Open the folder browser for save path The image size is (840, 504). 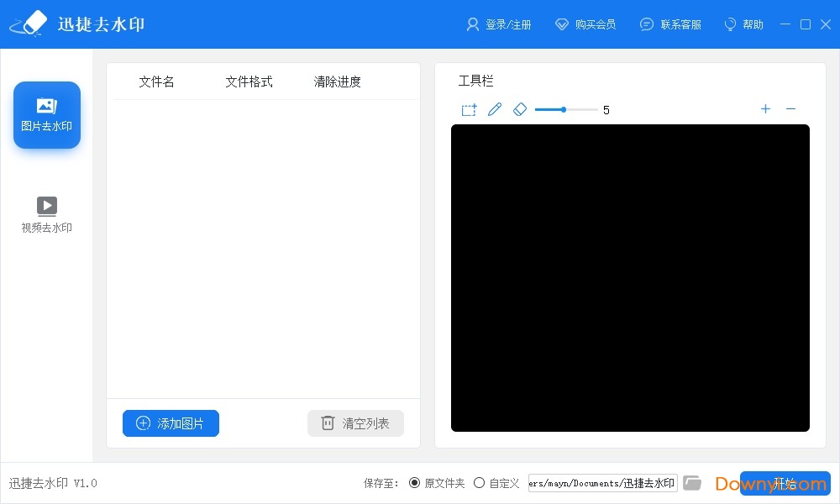pyautogui.click(x=692, y=482)
